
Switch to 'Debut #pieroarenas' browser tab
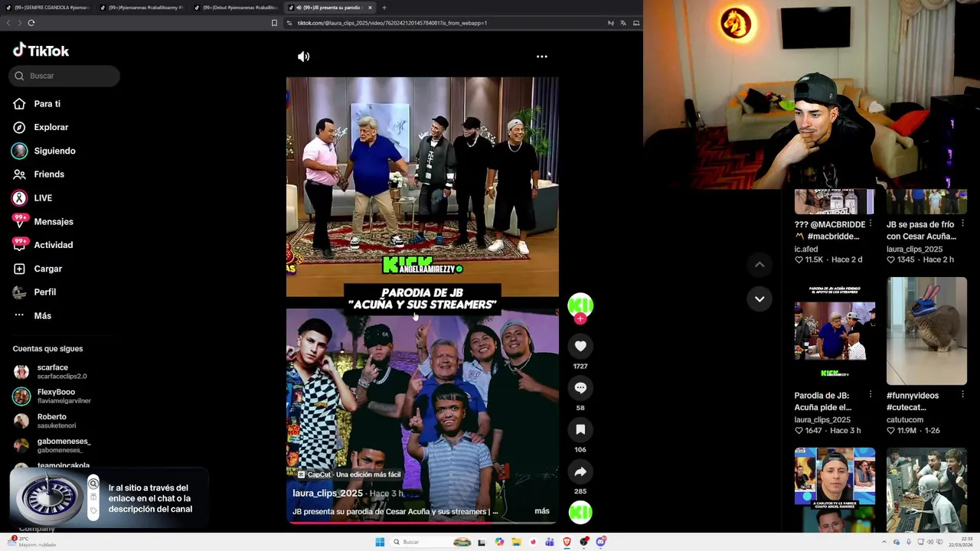click(236, 8)
